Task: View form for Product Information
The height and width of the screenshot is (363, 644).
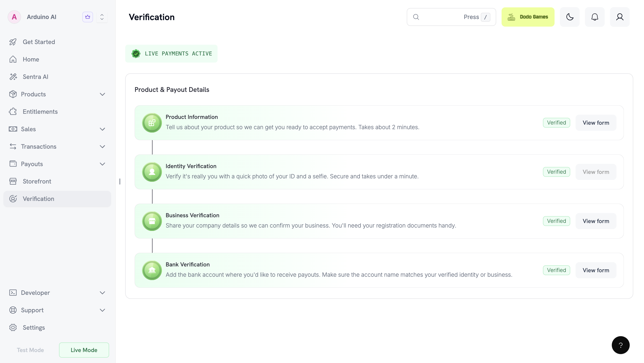Action: pyautogui.click(x=596, y=123)
